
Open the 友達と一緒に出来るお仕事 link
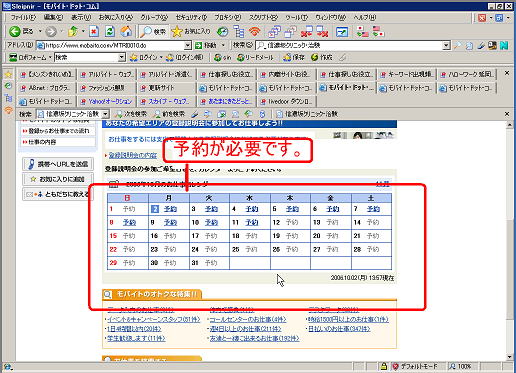(x=254, y=338)
